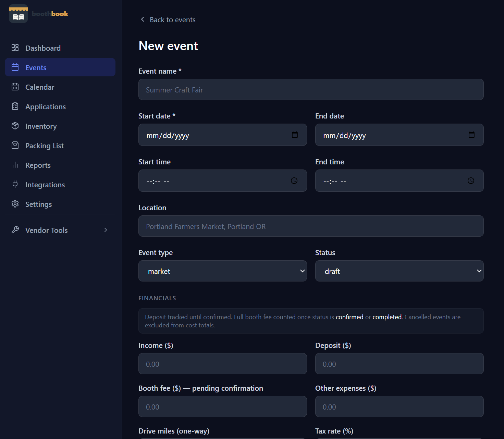
Task: Click the boothbook brand name
Action: (x=50, y=14)
